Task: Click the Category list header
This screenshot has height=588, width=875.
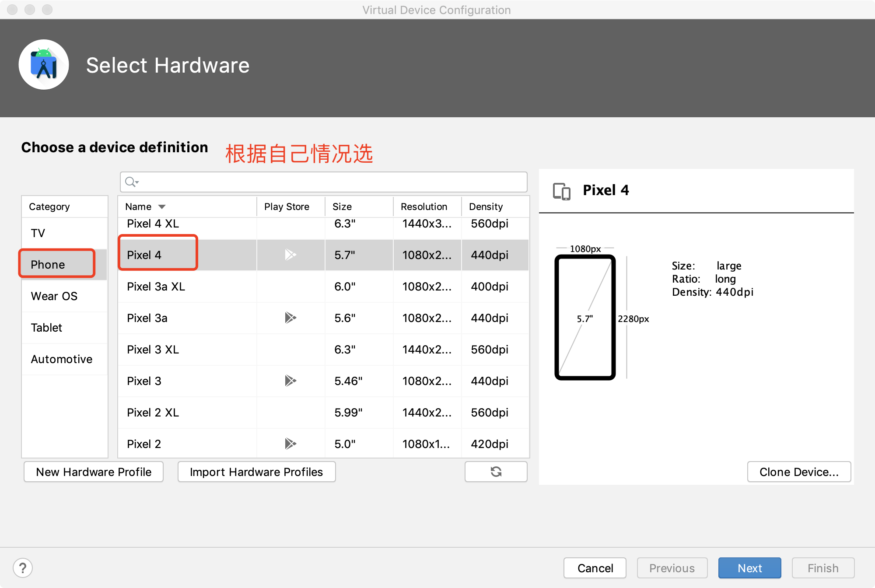Action: (65, 206)
